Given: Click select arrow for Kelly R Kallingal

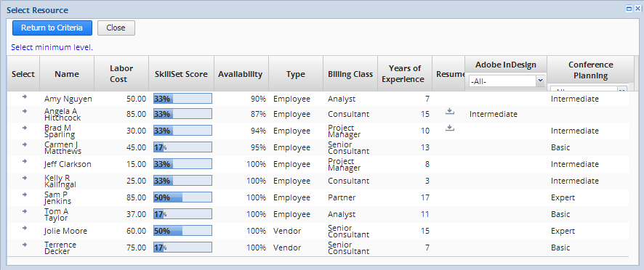Looking at the screenshot, I should tap(24, 178).
